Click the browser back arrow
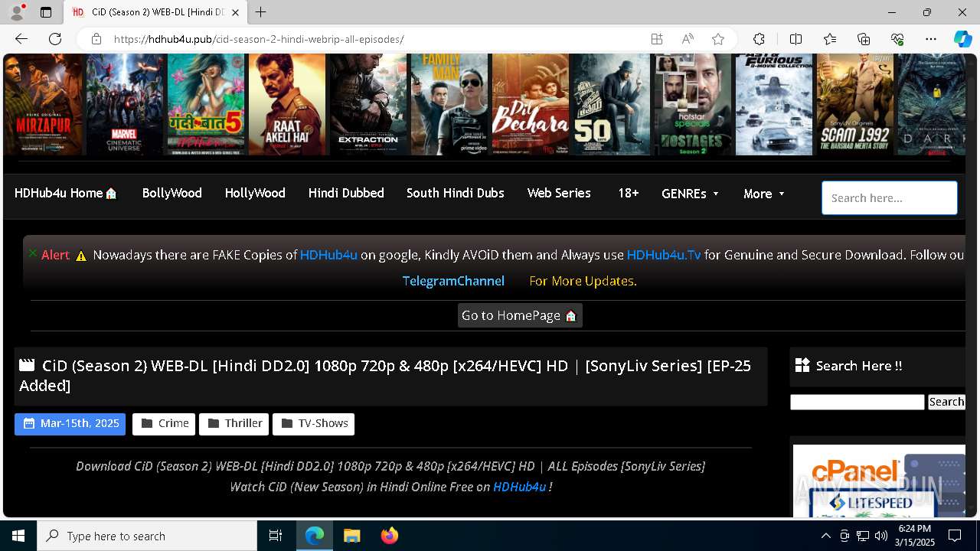 point(21,39)
